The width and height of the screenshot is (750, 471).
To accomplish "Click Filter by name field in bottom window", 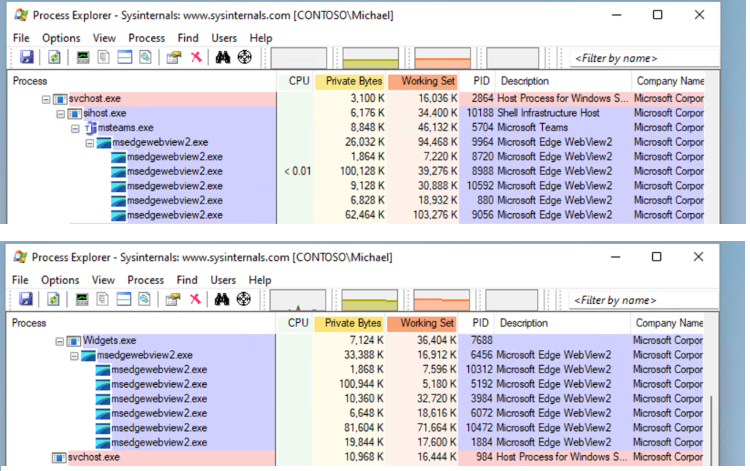I will click(x=640, y=300).
